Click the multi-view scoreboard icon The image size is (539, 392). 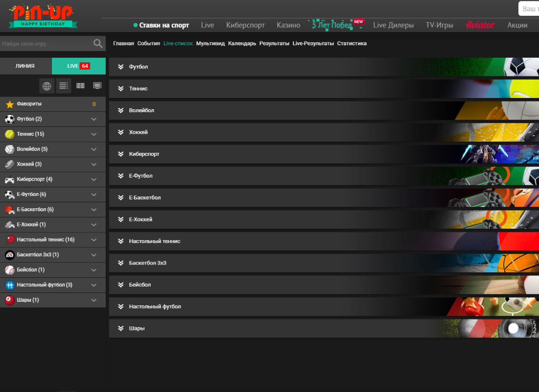80,86
